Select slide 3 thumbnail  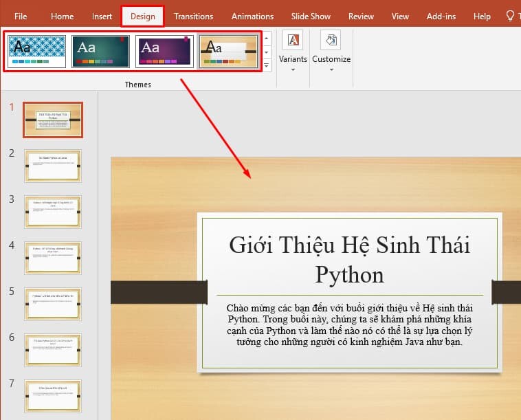tap(53, 211)
